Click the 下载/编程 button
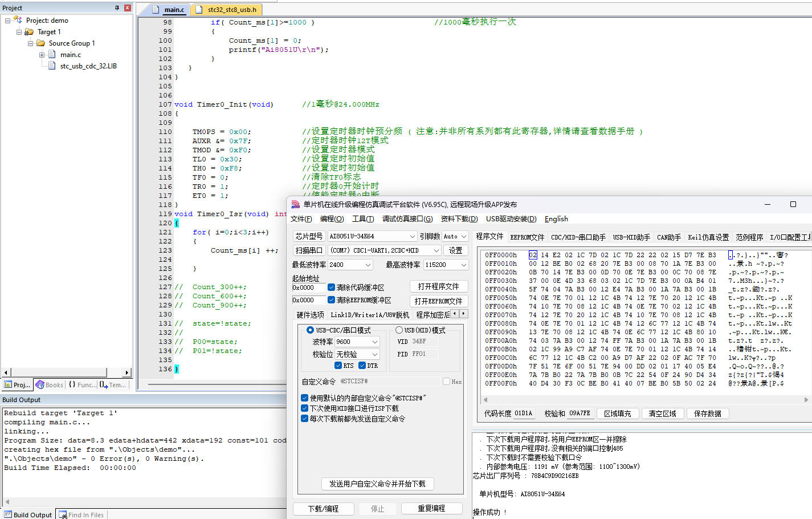 323,509
